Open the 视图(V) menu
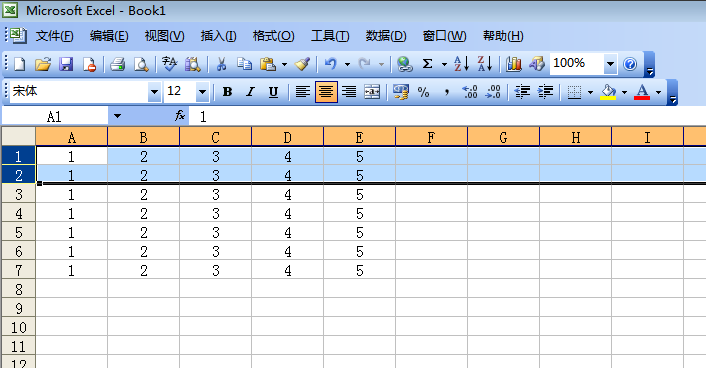 click(164, 36)
